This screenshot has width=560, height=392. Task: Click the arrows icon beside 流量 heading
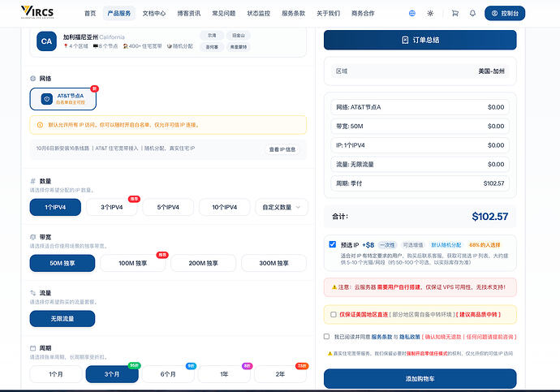coord(32,293)
